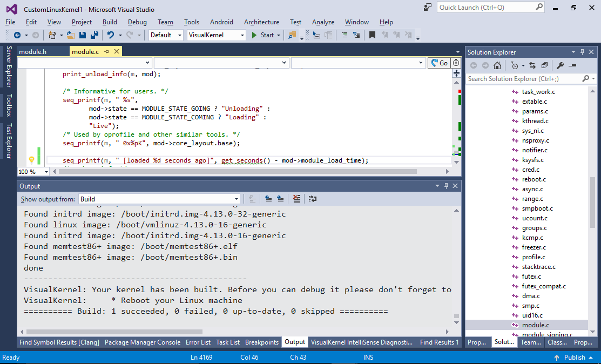The image size is (601, 364).
Task: Toggle pin on the module.c tab
Action: pyautogui.click(x=106, y=51)
